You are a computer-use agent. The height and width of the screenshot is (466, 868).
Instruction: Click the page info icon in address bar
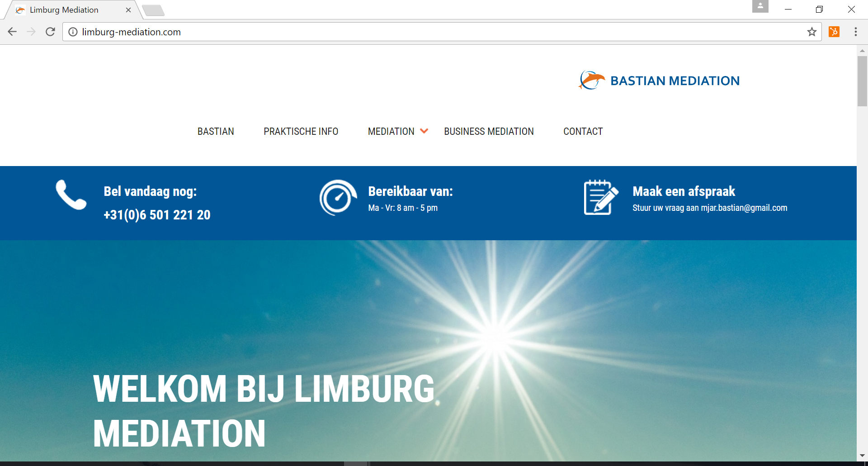[73, 32]
